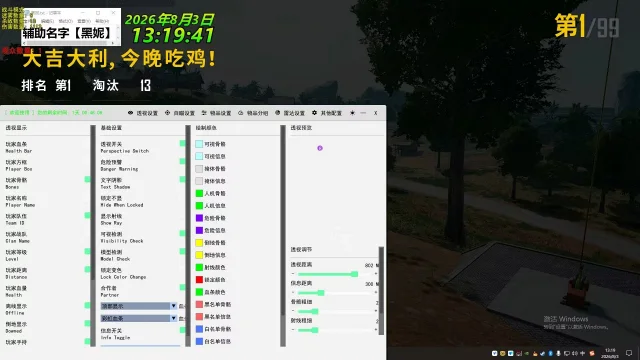This screenshot has width=640, height=360.
Task: Open the 雷达设置 radar tab
Action: [290, 113]
